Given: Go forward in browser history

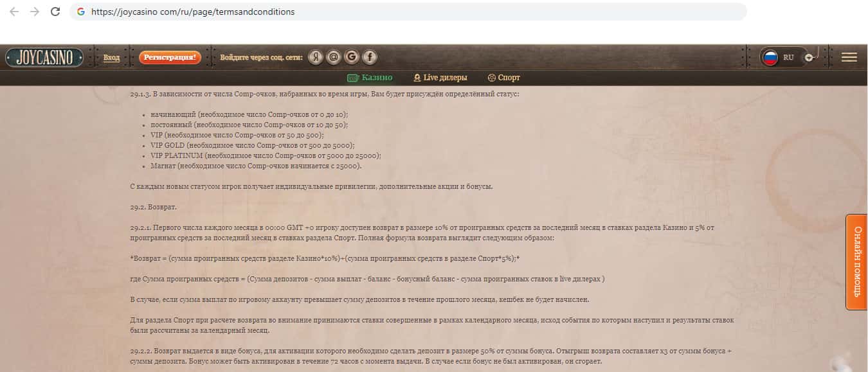Looking at the screenshot, I should (x=35, y=12).
